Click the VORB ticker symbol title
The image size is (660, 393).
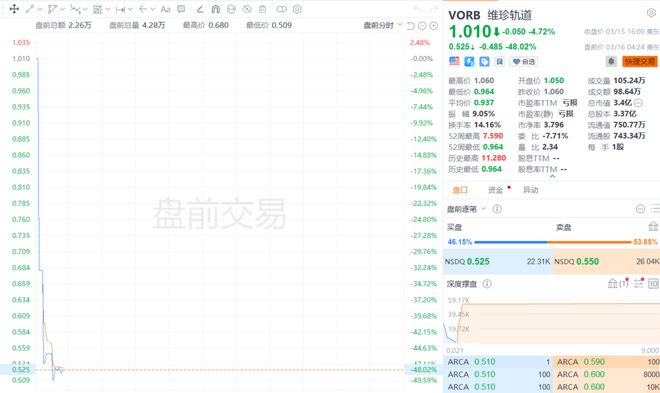pos(464,15)
